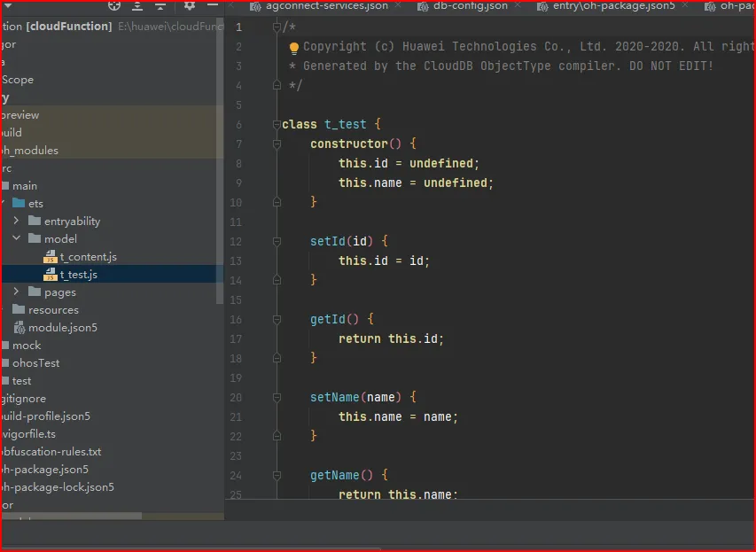Click the JS file icon of t_content.js
Viewport: 756px width, 552px height.
tap(51, 257)
